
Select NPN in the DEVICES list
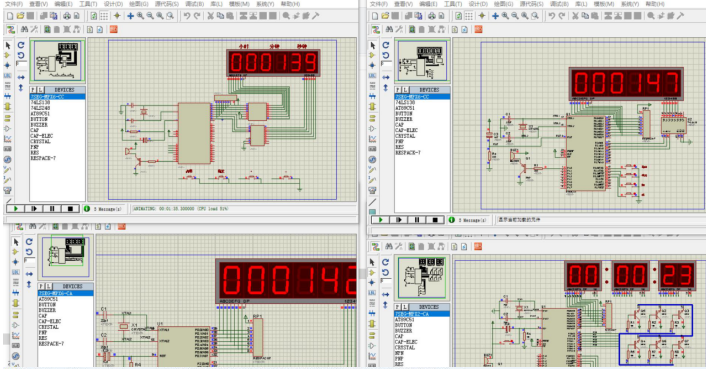pyautogui.click(x=399, y=354)
